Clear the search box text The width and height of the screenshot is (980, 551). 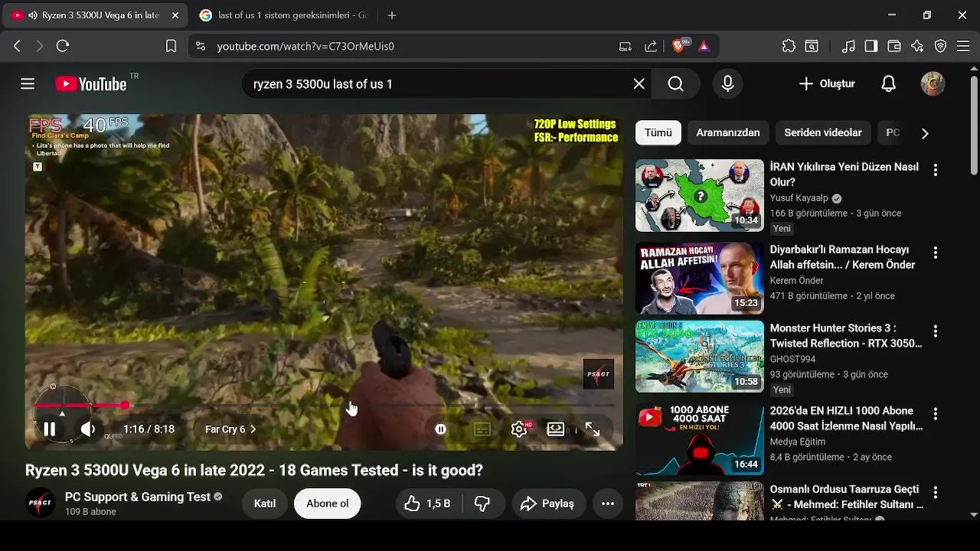[639, 84]
